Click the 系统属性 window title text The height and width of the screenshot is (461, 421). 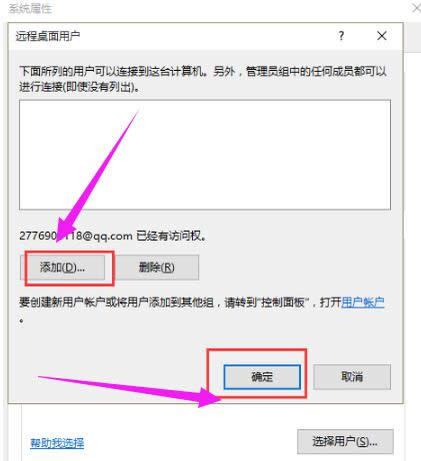pos(30,9)
